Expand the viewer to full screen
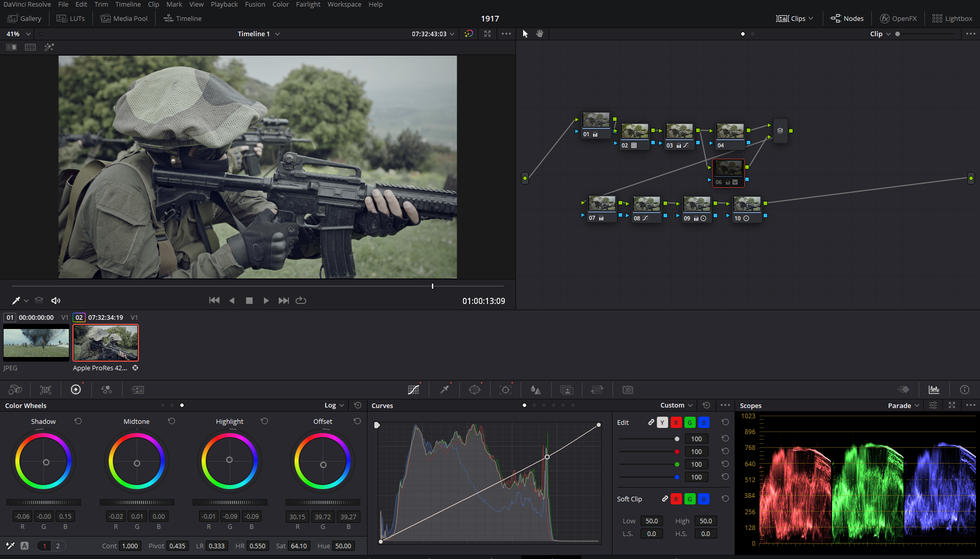The image size is (980, 559). 487,34
